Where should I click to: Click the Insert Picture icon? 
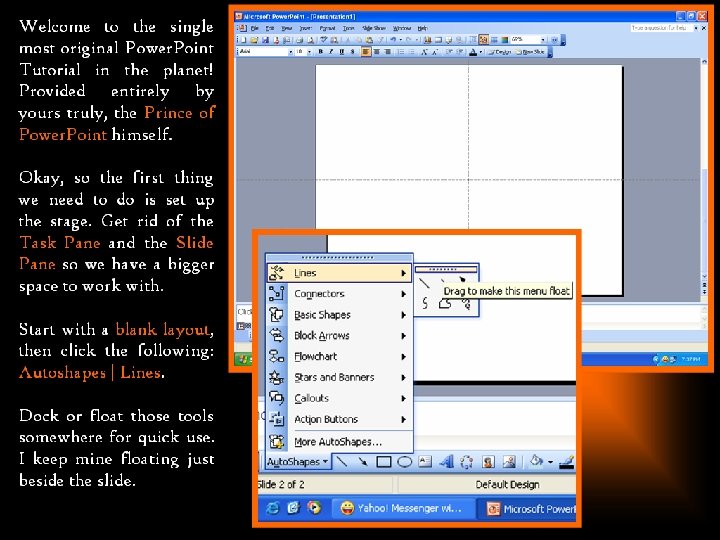click(x=509, y=462)
